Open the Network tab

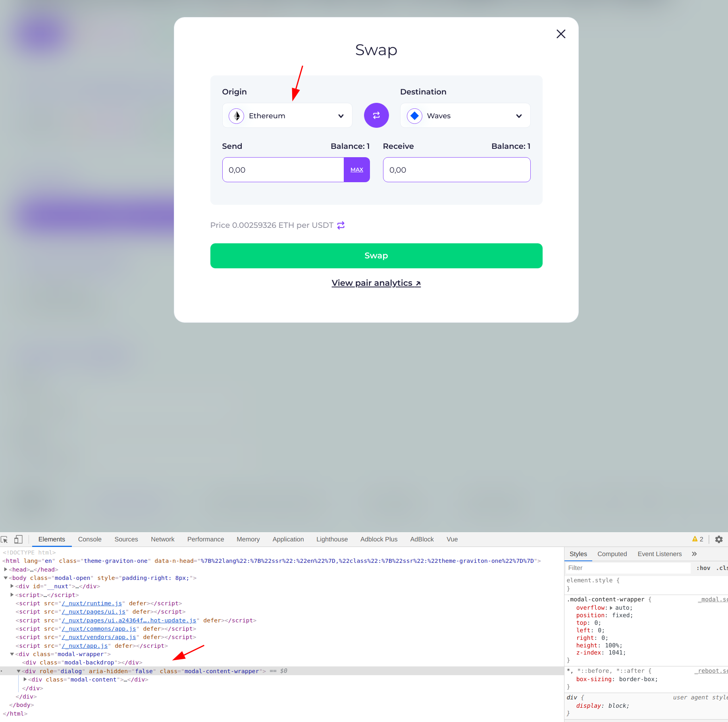pos(163,539)
